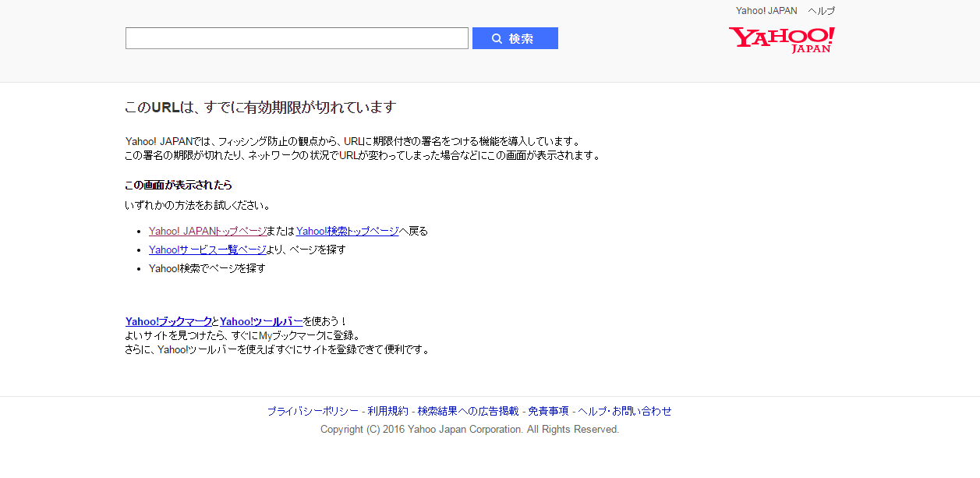This screenshot has height=478, width=980.
Task: Open ヘルプ・お問い合わせ footer link
Action: click(x=624, y=411)
